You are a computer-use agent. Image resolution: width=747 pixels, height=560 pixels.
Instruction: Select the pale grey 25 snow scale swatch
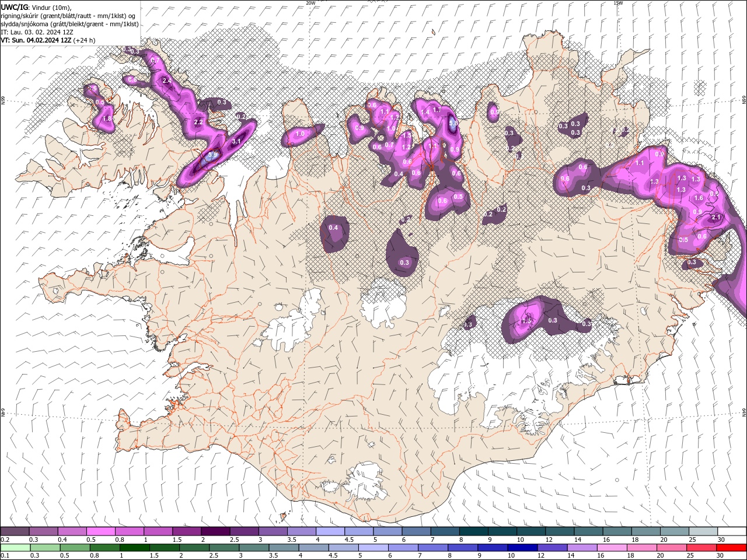point(703,531)
